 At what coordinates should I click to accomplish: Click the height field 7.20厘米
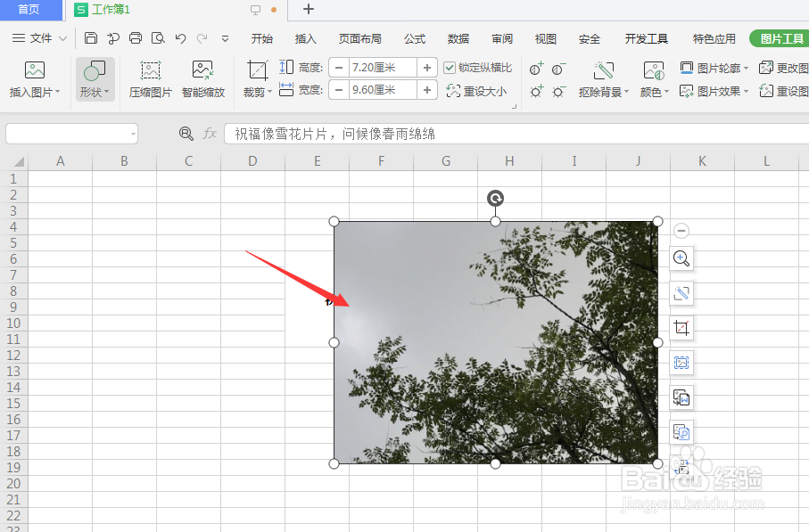(383, 68)
